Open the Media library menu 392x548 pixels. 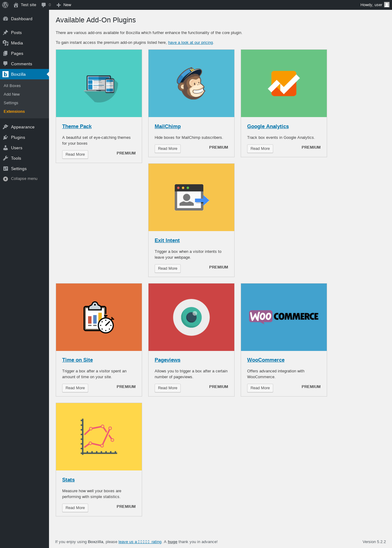(24, 43)
